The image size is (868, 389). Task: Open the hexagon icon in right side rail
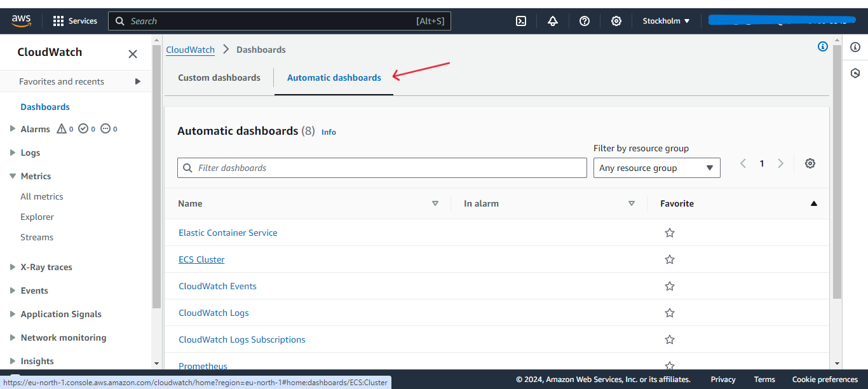pyautogui.click(x=855, y=73)
